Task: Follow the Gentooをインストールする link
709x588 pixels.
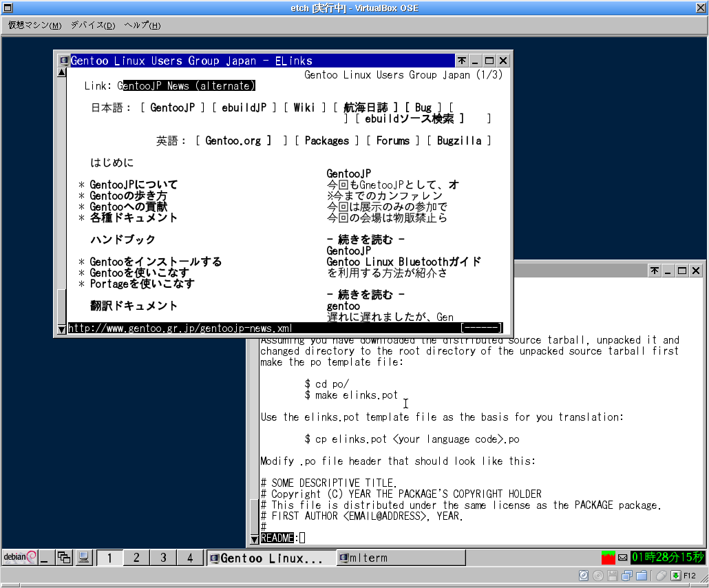Action: point(156,262)
